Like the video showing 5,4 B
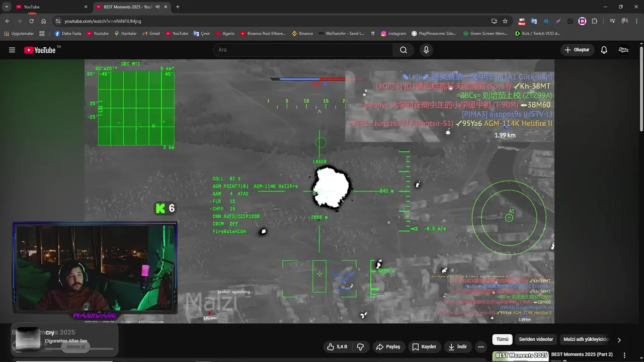The width and height of the screenshot is (644, 362). pos(337,346)
